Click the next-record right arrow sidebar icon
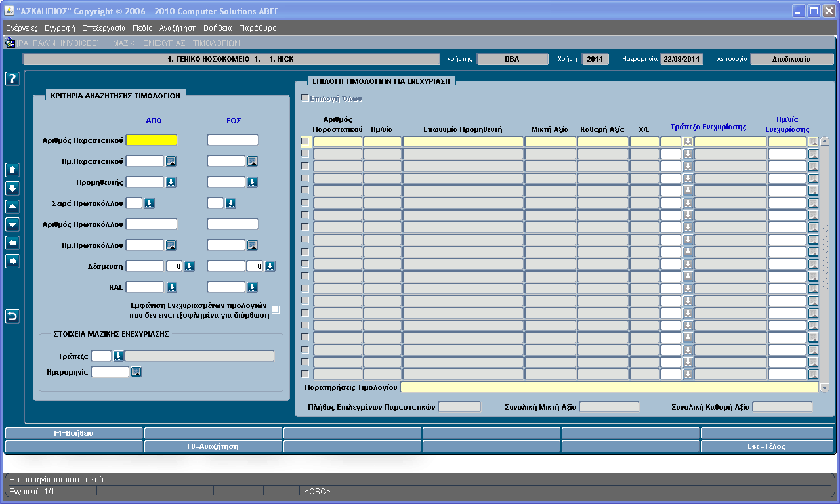This screenshot has height=504, width=840. pyautogui.click(x=12, y=261)
